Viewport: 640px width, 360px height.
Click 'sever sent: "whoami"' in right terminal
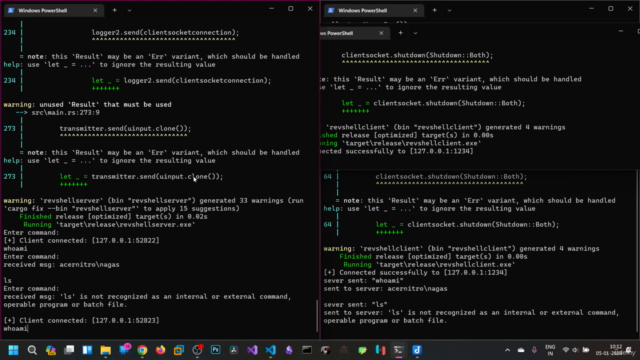[x=363, y=280]
